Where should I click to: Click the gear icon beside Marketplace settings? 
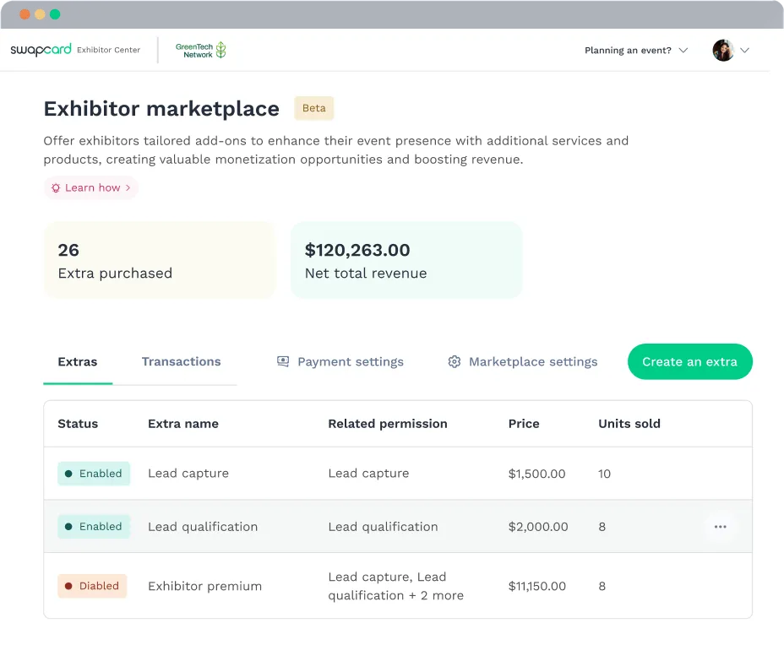(455, 361)
